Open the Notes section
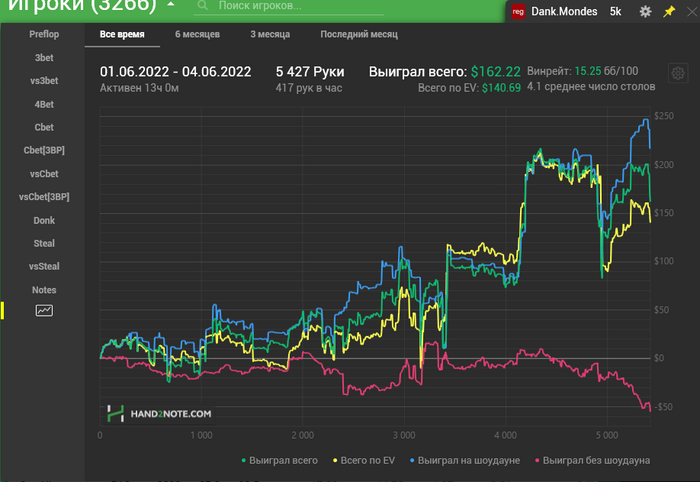 [44, 290]
